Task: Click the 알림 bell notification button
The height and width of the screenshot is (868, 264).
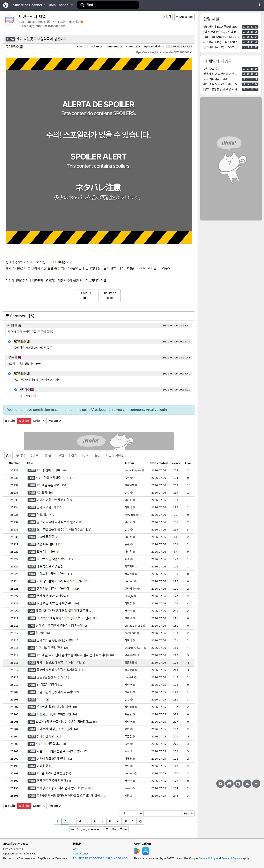Action: coord(167,17)
